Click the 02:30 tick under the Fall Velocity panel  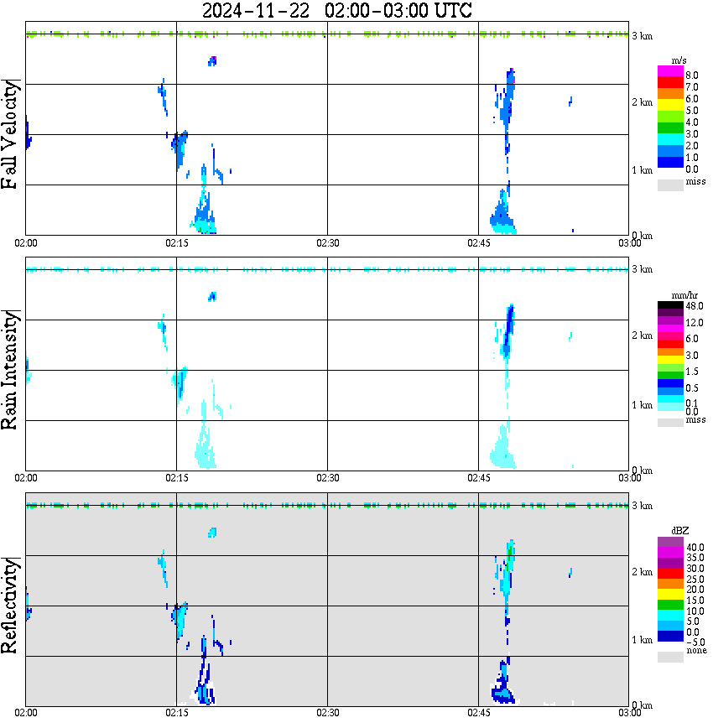click(328, 243)
